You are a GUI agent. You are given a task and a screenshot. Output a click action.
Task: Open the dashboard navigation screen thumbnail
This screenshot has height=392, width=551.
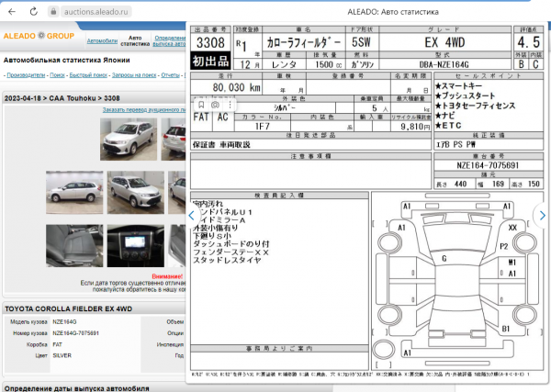[136, 246]
